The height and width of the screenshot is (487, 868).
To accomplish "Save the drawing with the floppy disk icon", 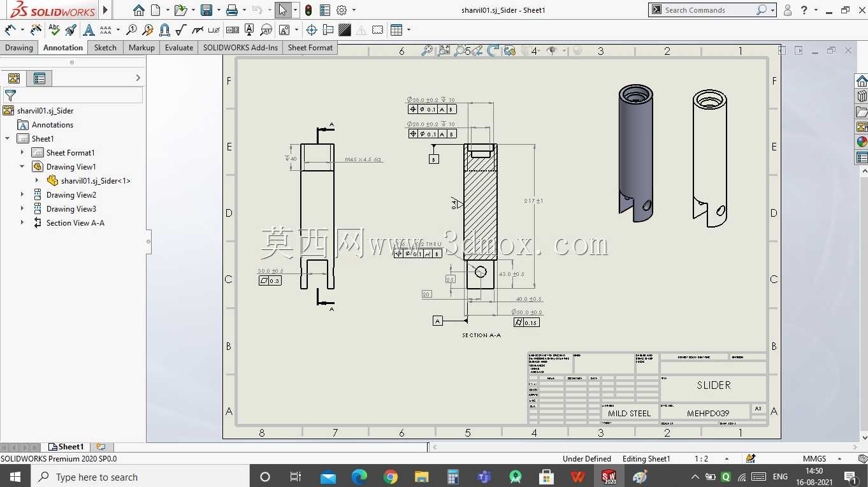I will click(x=206, y=10).
